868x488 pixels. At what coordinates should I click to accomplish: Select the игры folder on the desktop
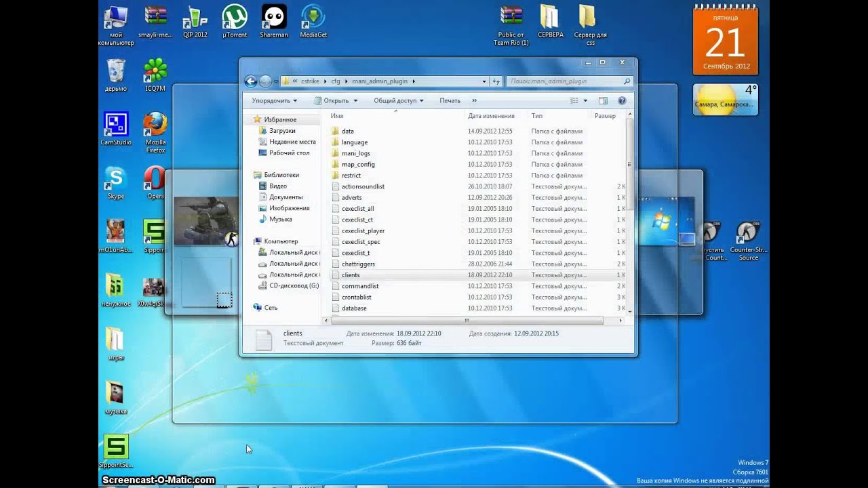tap(116, 344)
